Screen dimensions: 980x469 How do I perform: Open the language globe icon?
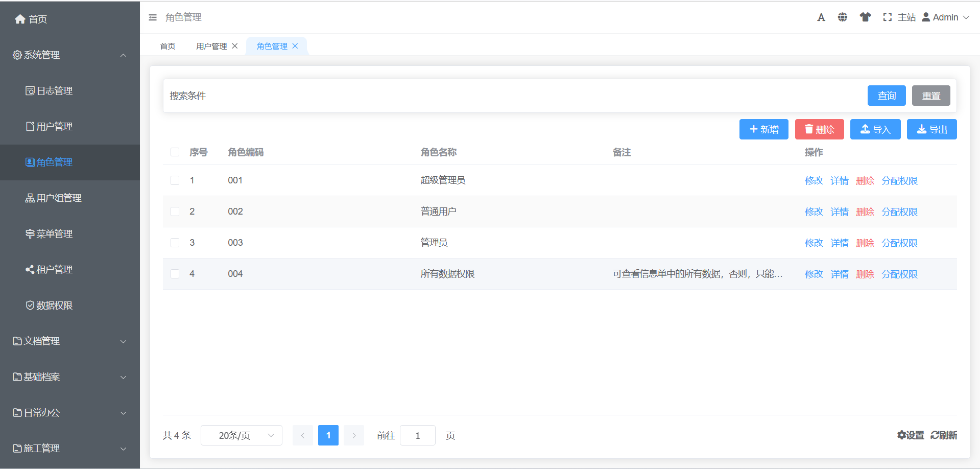pyautogui.click(x=843, y=17)
